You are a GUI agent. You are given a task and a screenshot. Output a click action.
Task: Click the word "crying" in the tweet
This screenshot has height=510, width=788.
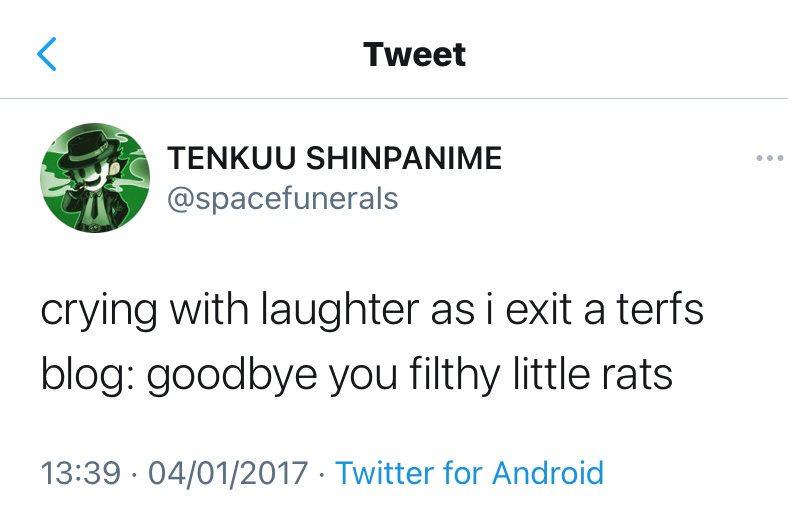98,312
